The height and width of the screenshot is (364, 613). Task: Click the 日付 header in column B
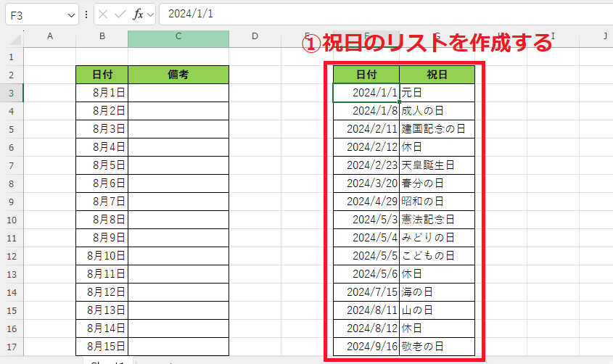[102, 75]
